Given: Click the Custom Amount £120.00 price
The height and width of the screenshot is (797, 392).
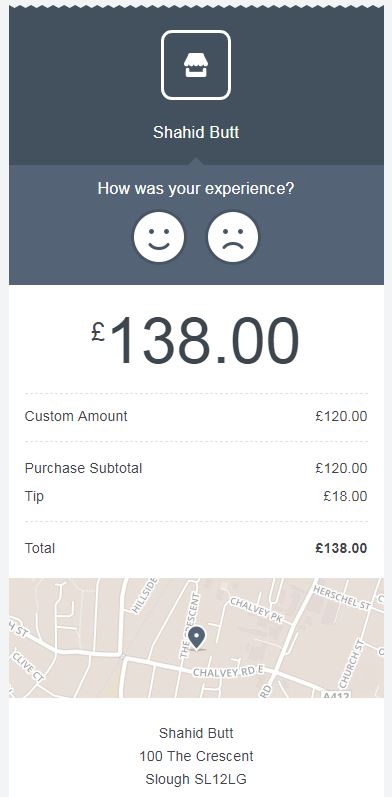Looking at the screenshot, I should tap(341, 416).
